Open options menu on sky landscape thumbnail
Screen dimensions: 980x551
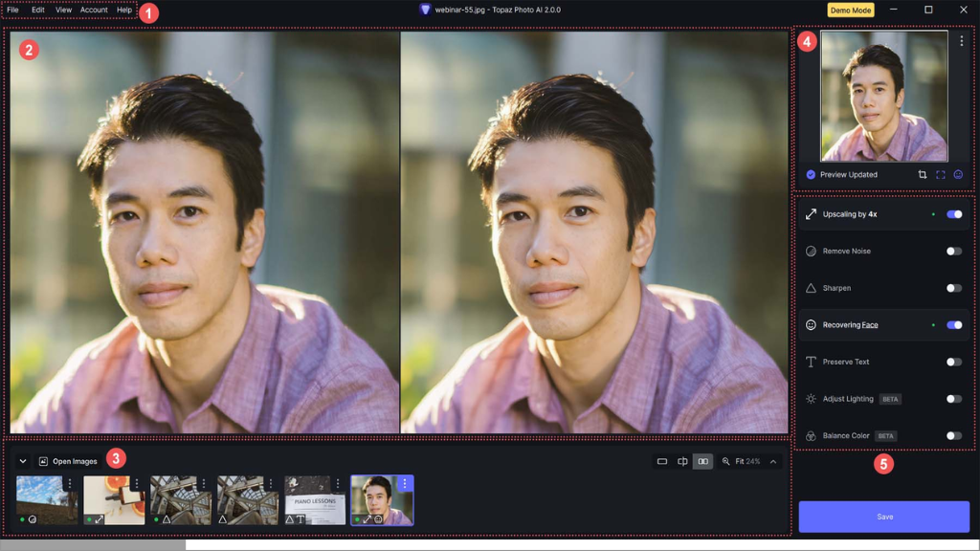(x=69, y=483)
